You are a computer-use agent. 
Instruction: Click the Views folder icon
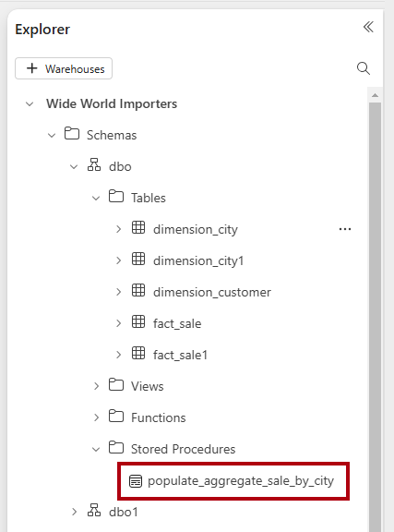116,384
